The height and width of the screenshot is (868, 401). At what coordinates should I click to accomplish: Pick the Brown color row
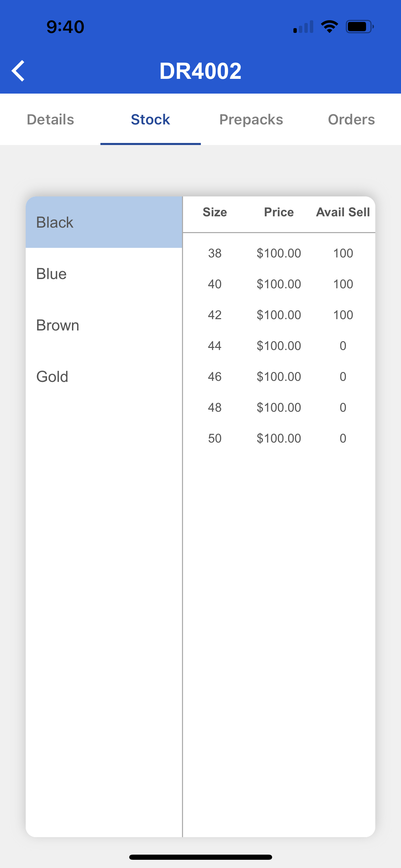coord(104,325)
